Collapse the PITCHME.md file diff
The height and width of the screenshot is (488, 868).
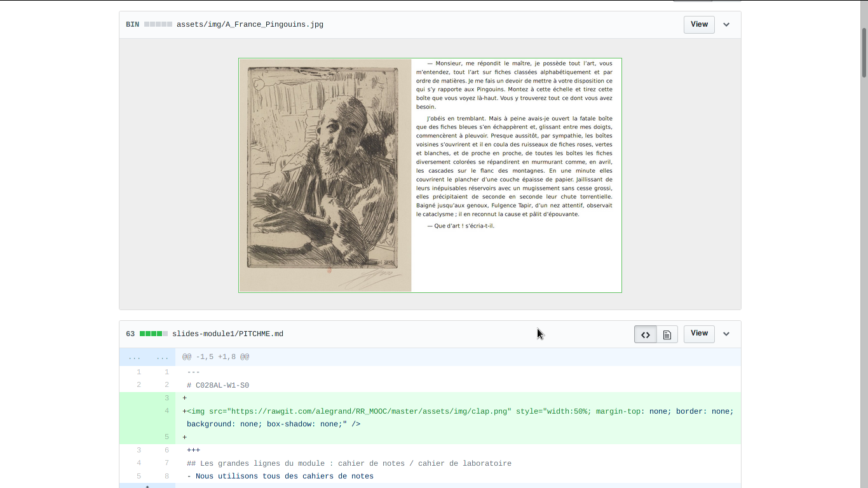point(726,334)
